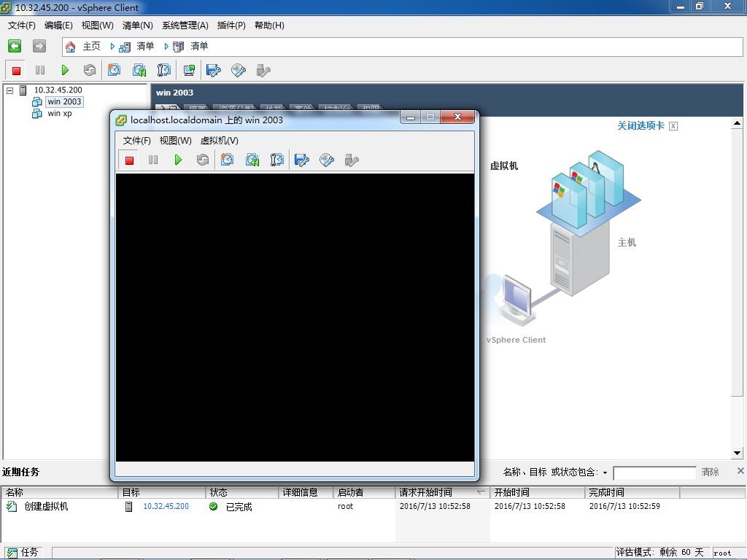The width and height of the screenshot is (747, 560).
Task: Revert to snapshot via main toolbar icon
Action: click(139, 71)
